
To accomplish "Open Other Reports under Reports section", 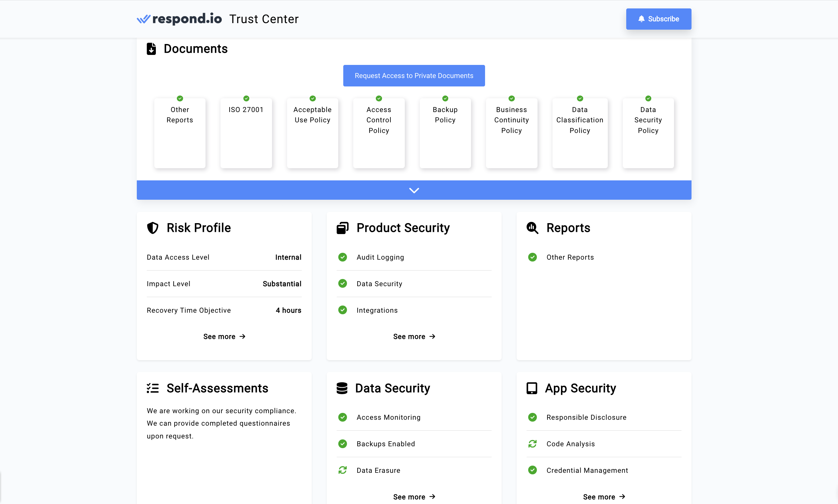I will click(x=570, y=257).
